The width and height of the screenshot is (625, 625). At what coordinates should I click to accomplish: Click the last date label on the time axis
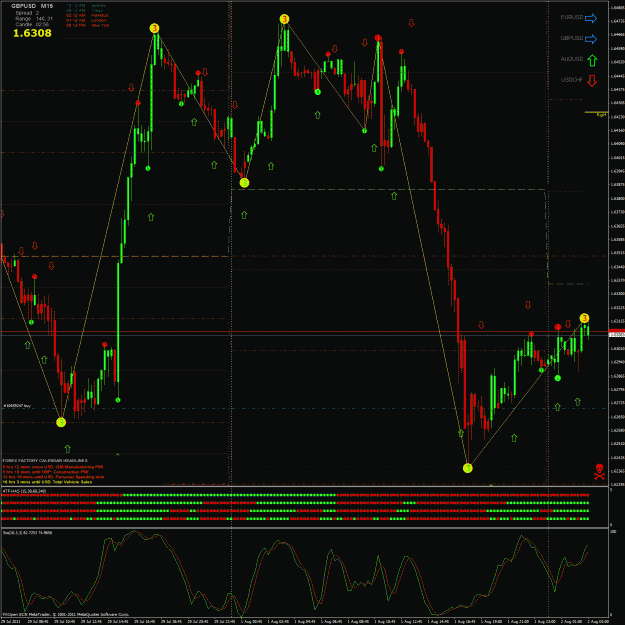(x=598, y=621)
